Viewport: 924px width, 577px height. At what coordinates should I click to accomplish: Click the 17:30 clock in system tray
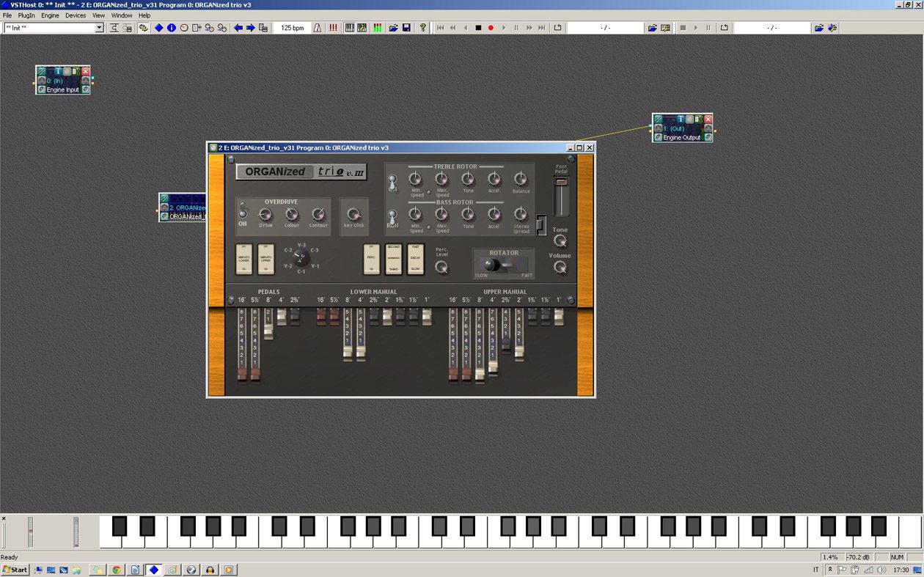(901, 570)
